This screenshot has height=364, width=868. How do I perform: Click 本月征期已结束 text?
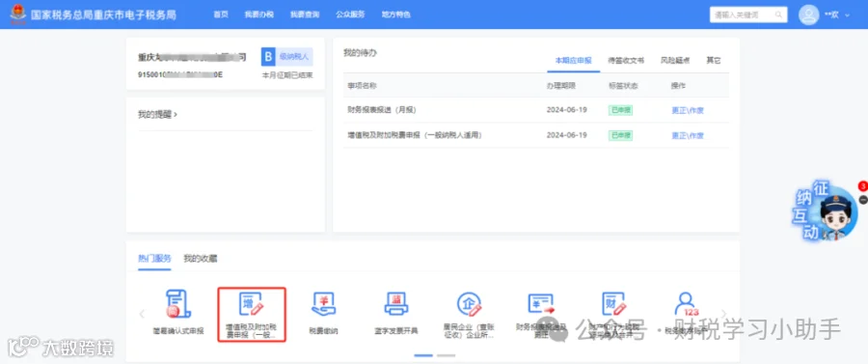pyautogui.click(x=287, y=74)
